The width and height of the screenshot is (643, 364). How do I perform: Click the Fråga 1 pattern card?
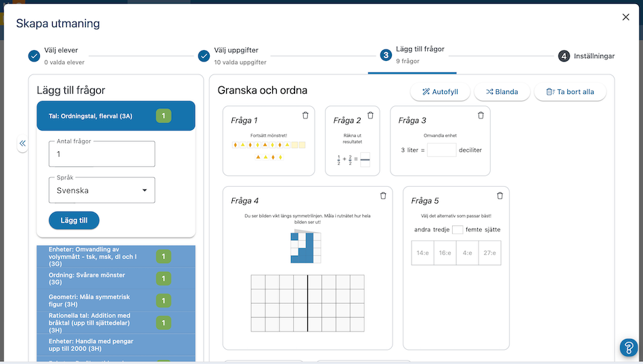pos(269,141)
